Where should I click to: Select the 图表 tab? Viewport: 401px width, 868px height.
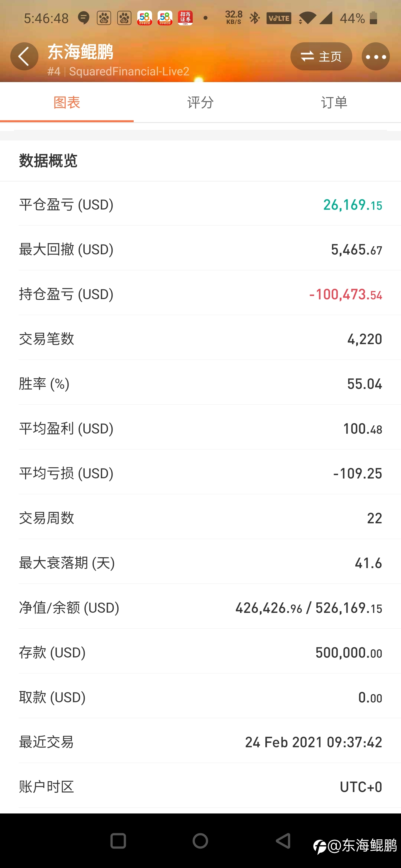pos(67,102)
